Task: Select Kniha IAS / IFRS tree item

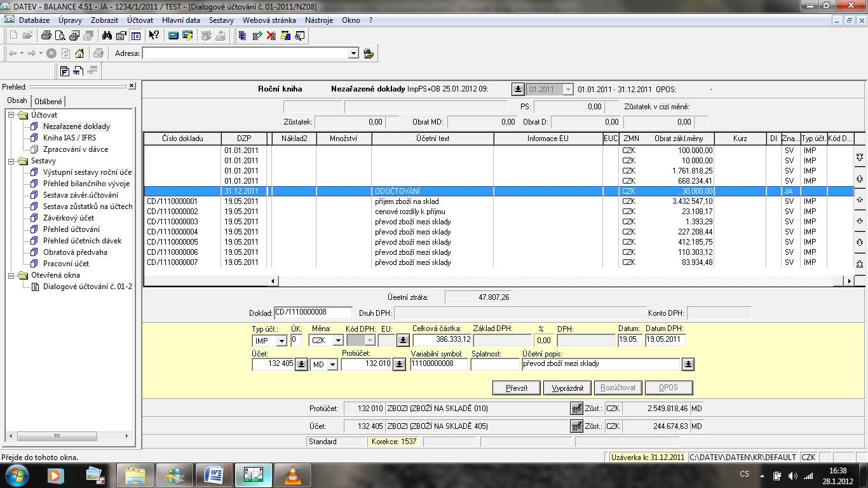Action: [70, 138]
